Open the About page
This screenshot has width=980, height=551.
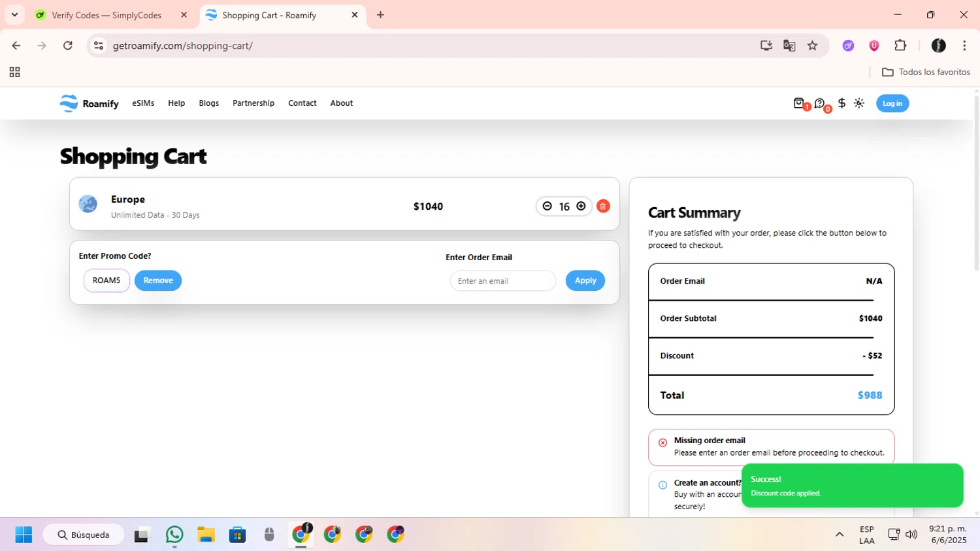(342, 103)
